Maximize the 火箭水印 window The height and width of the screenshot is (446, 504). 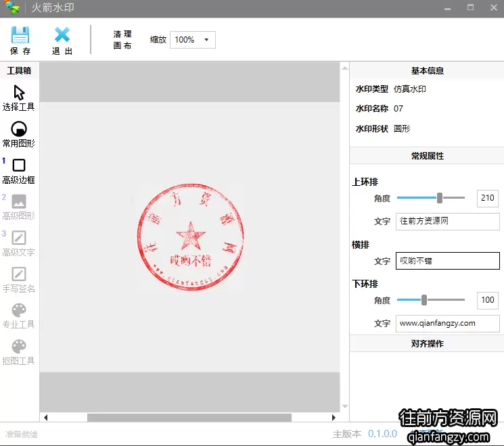(x=471, y=7)
